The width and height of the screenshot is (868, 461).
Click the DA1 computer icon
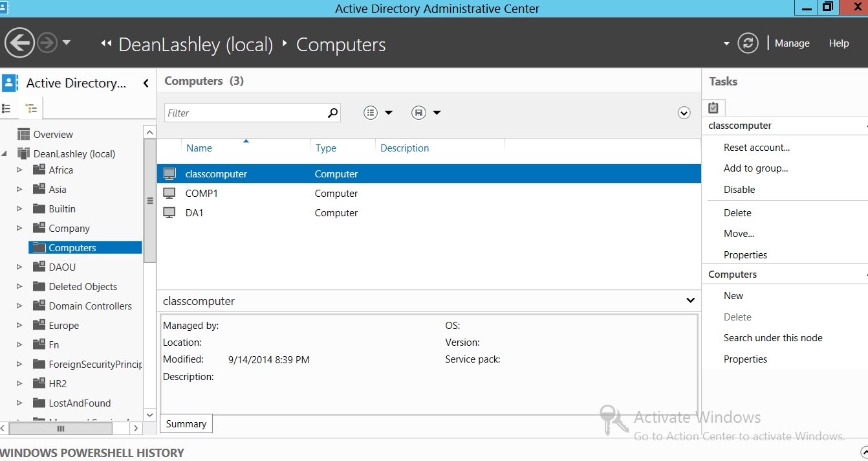[x=169, y=212]
